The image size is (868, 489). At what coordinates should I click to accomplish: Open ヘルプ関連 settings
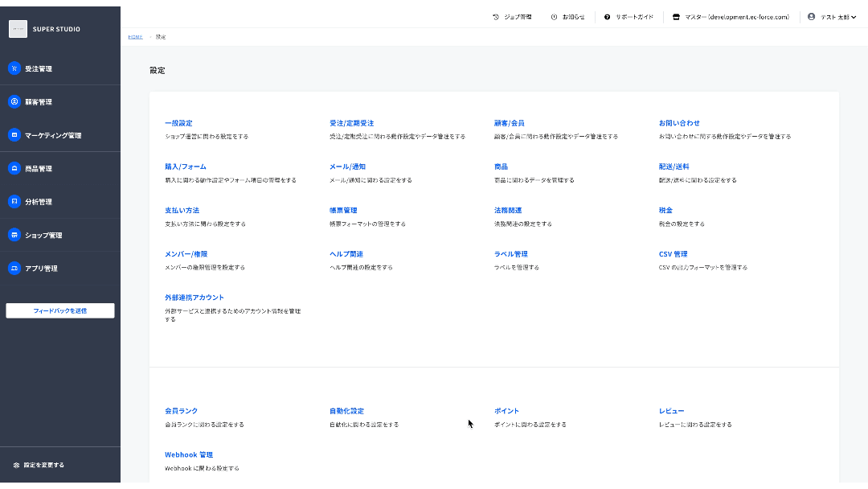pos(346,254)
